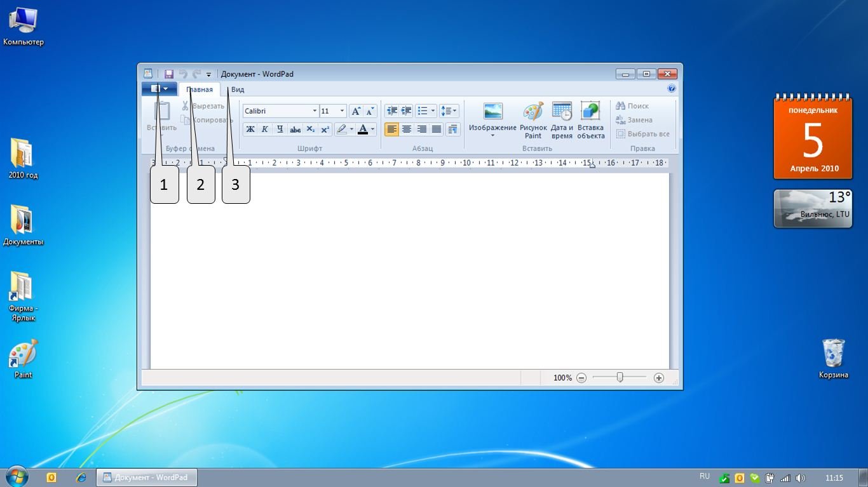Screen dimensions: 868x487
Task: Grow font size with the enlarge A button
Action: click(356, 111)
